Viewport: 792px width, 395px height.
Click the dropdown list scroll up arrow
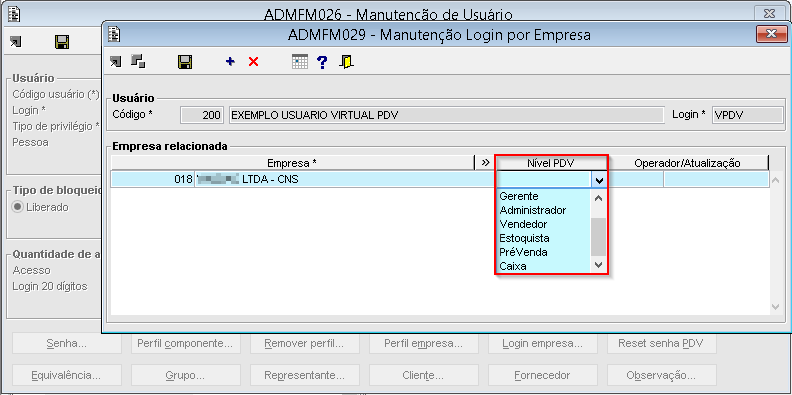tap(599, 199)
